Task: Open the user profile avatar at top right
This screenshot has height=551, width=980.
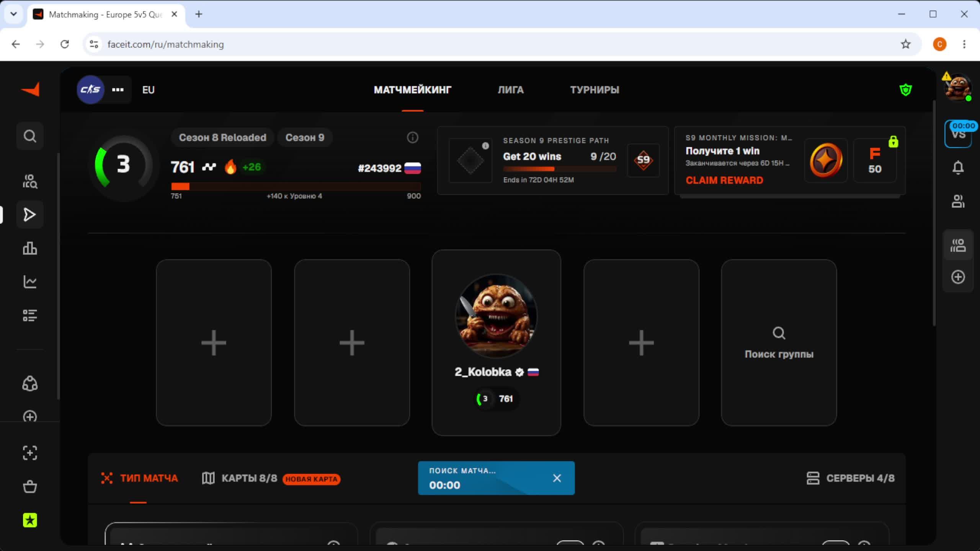Action: point(958,88)
